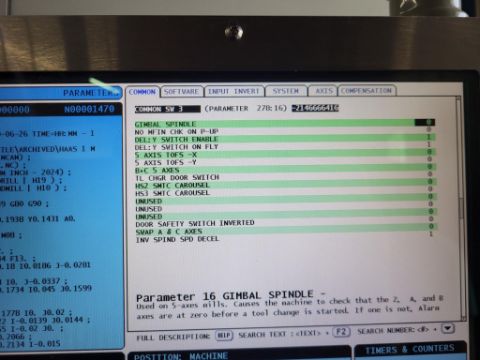The width and height of the screenshot is (480, 360).
Task: Click the highlighted parameter 278 value field
Action: 315,108
